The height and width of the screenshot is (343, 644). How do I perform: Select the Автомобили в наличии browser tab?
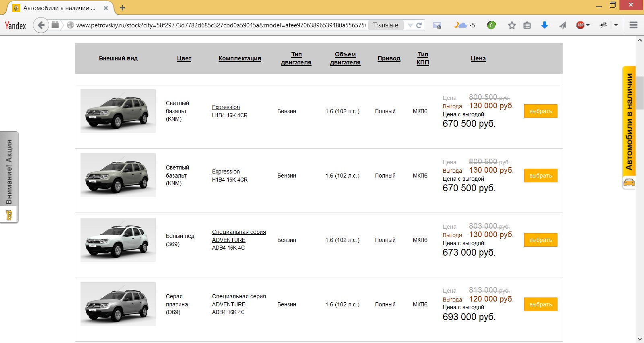click(x=59, y=8)
